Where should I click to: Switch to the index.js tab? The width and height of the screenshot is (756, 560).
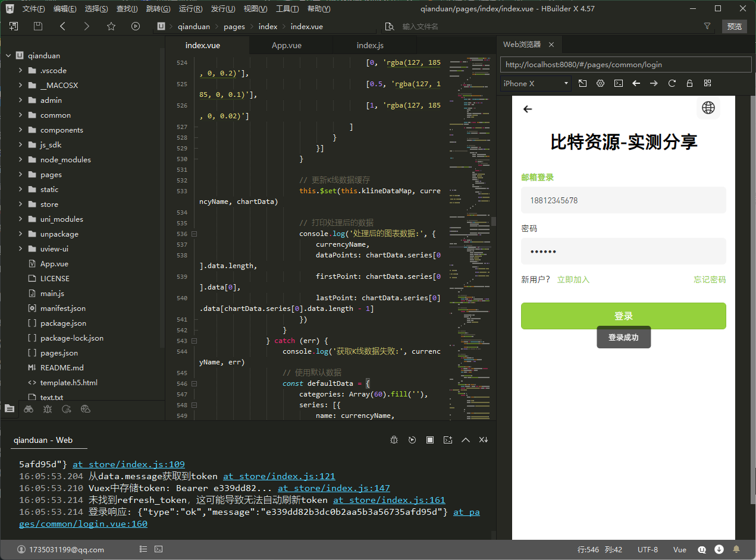click(x=370, y=45)
